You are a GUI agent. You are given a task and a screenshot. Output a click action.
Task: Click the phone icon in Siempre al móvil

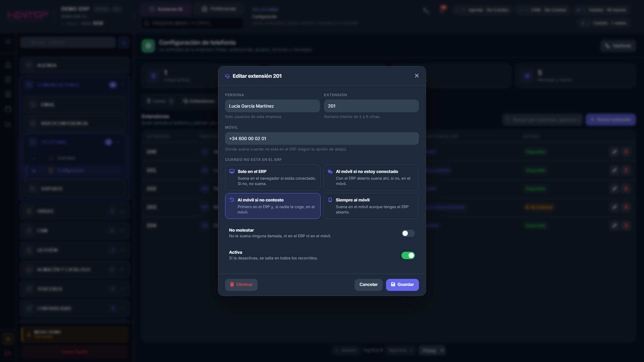pos(330,200)
